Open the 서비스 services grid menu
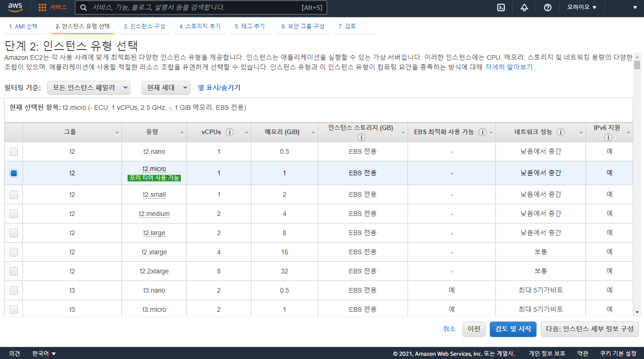 point(52,7)
